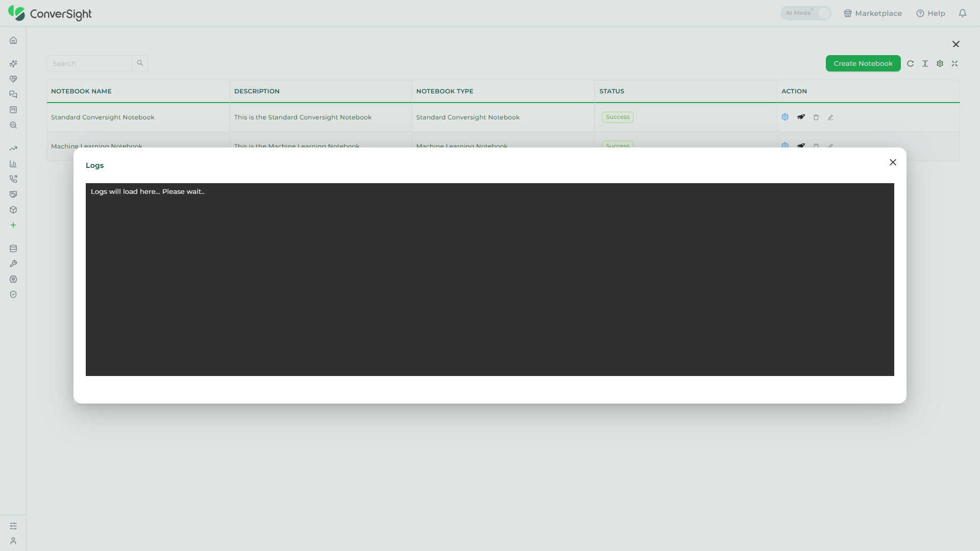The height and width of the screenshot is (551, 980).
Task: Click 'Standard Conversight Notebook' name cell
Action: 103,117
